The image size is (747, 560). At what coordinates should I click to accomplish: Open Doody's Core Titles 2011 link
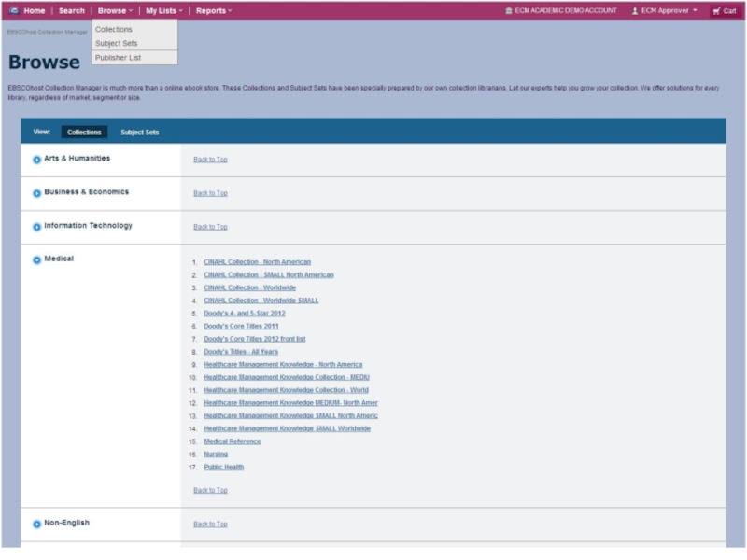[x=241, y=327]
